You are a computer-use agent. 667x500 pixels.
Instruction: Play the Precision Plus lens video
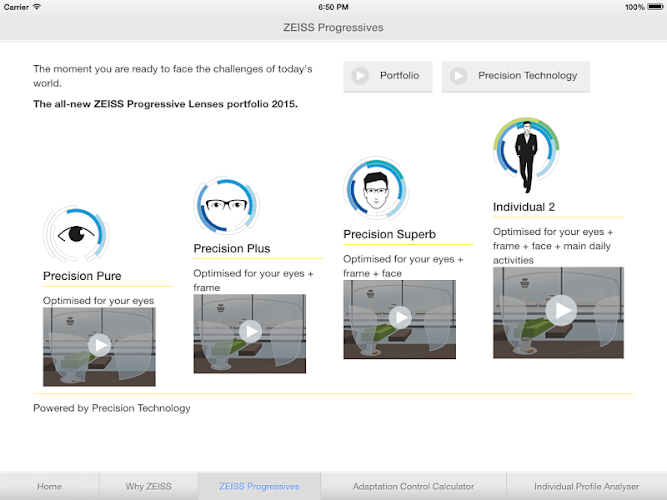pyautogui.click(x=250, y=334)
